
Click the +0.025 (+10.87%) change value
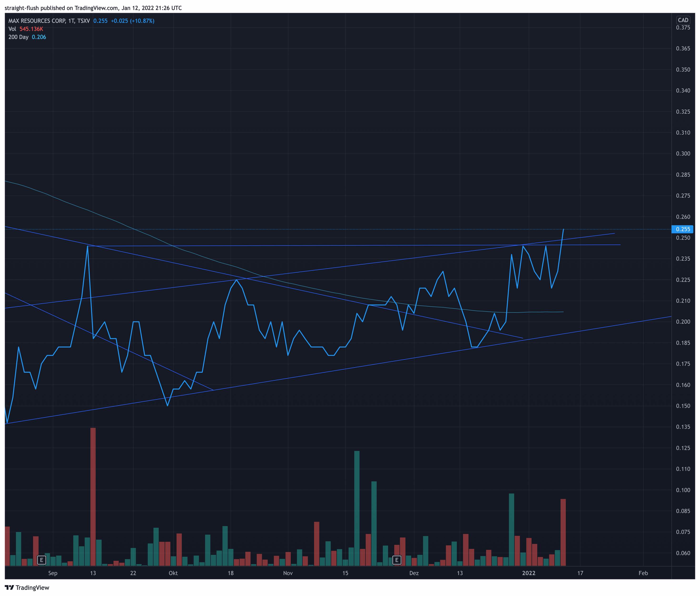click(133, 21)
